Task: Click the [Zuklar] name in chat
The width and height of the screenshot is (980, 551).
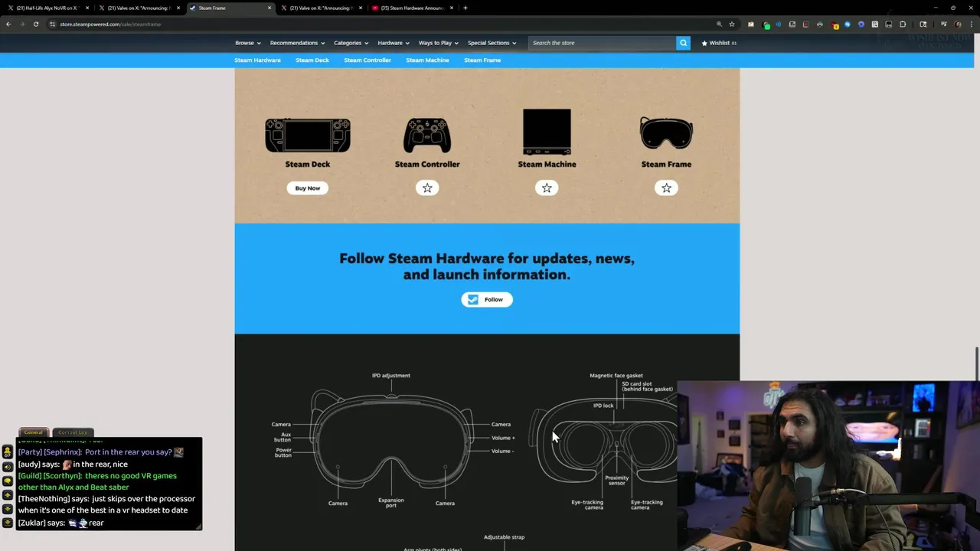Action: [x=32, y=523]
